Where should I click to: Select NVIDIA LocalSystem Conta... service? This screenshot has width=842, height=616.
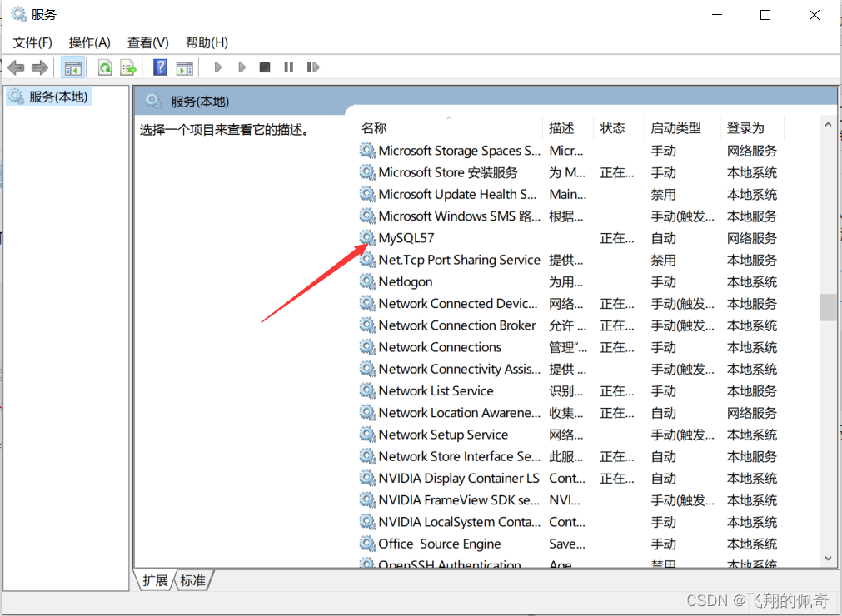459,522
